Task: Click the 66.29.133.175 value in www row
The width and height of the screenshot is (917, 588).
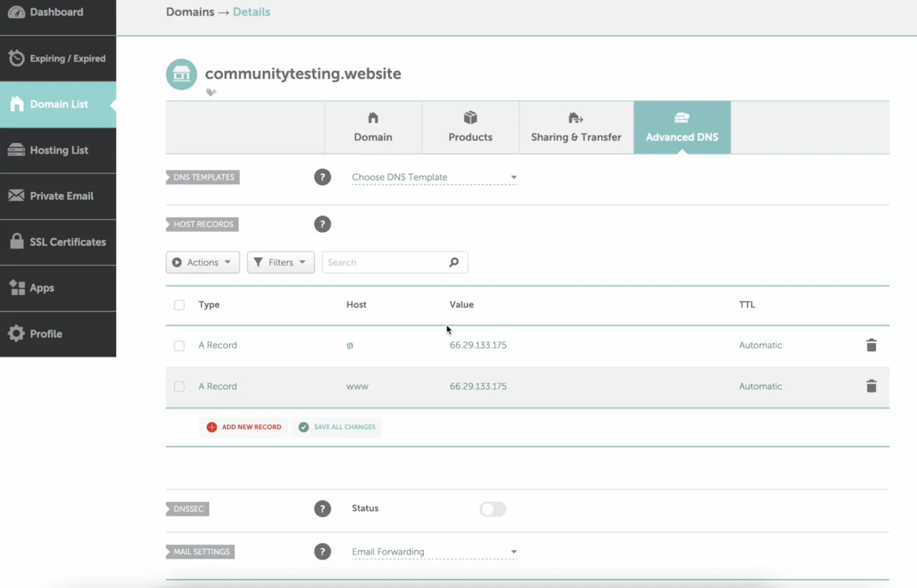Action: (478, 386)
